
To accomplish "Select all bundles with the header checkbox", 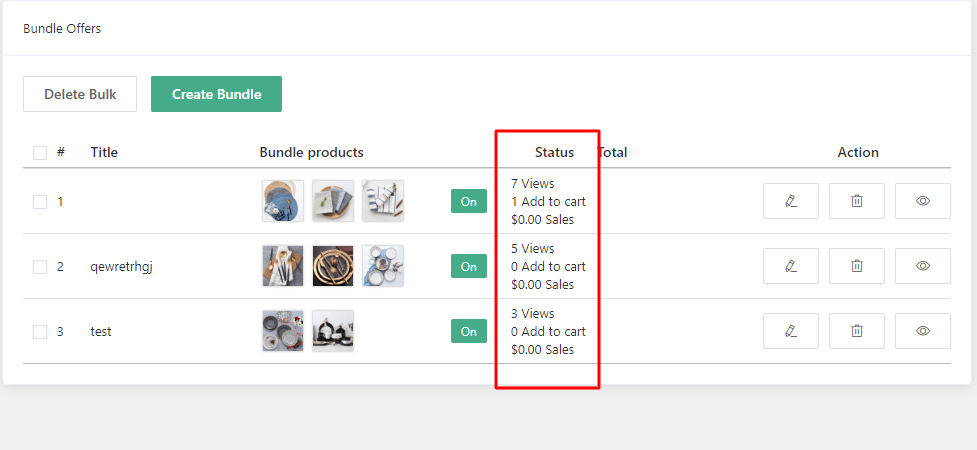I will 40,153.
